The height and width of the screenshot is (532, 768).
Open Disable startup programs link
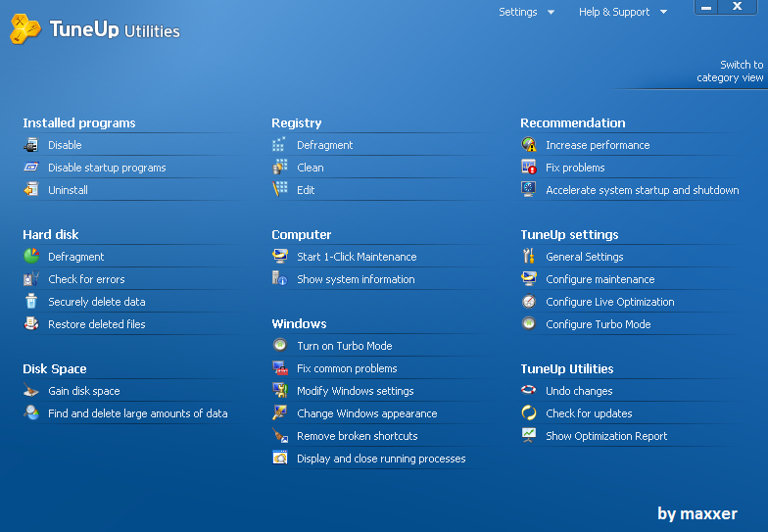pyautogui.click(x=107, y=168)
